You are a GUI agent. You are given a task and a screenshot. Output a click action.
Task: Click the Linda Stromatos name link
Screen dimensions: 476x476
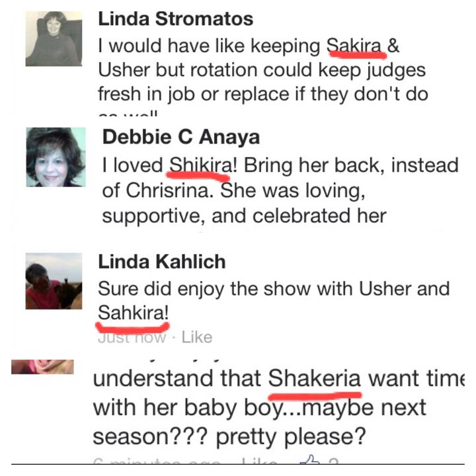[175, 19]
